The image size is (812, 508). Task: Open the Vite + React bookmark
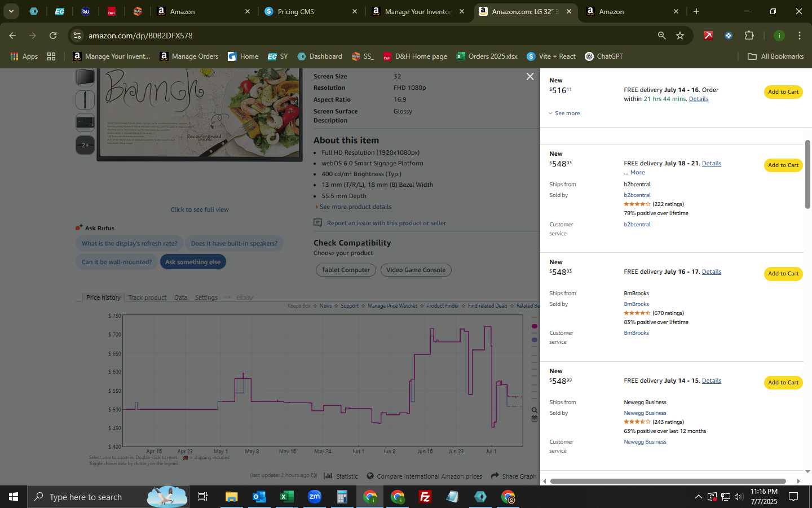[551, 56]
